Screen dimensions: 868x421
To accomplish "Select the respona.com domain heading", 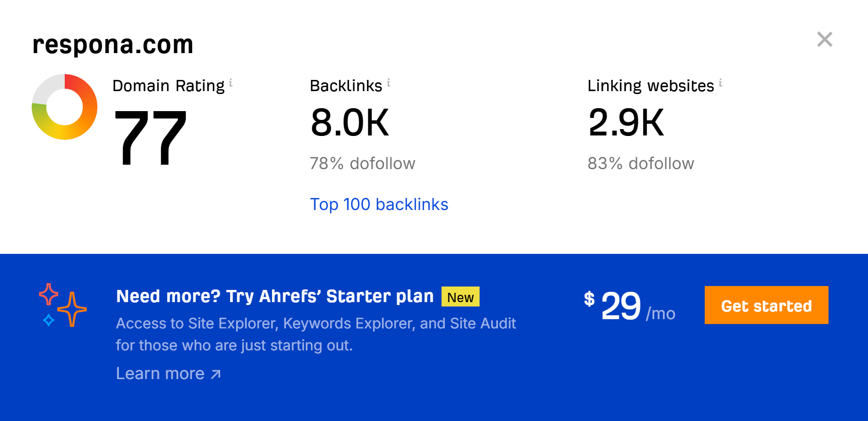I will [x=112, y=44].
